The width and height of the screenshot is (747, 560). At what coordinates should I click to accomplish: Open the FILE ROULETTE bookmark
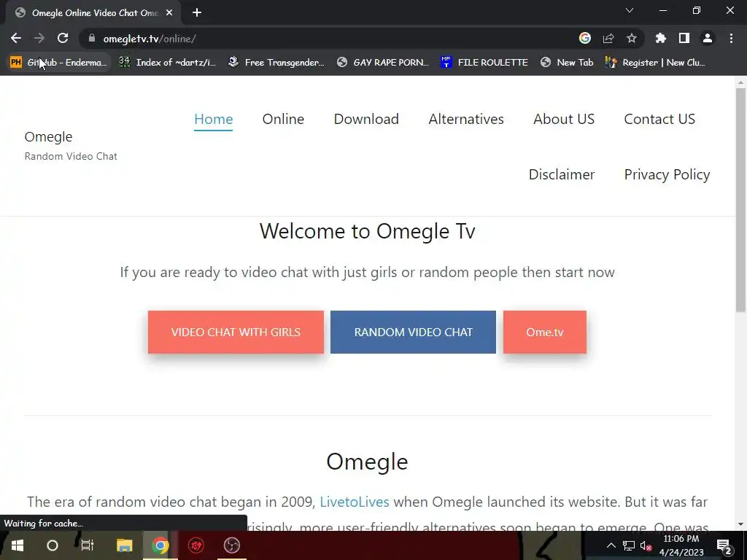pyautogui.click(x=484, y=63)
